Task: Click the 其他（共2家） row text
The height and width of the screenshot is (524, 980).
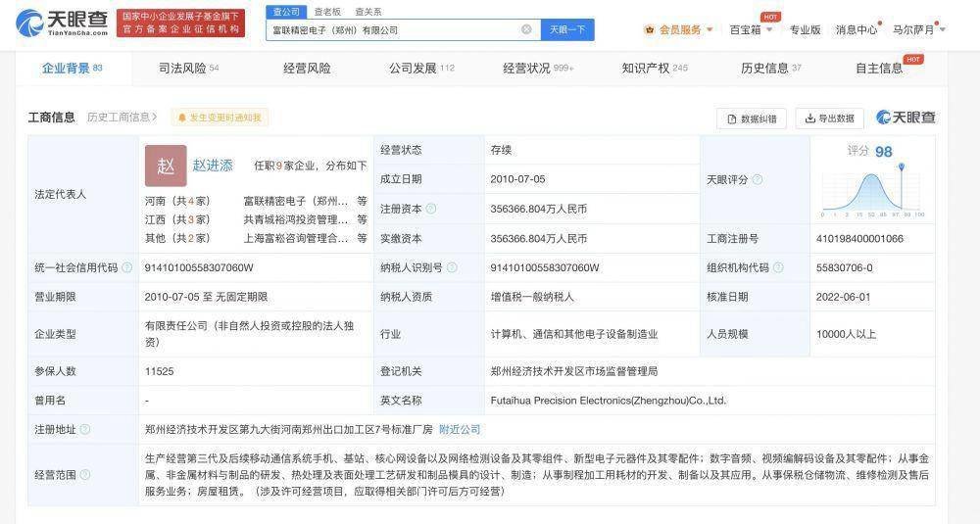Action: [x=177, y=238]
